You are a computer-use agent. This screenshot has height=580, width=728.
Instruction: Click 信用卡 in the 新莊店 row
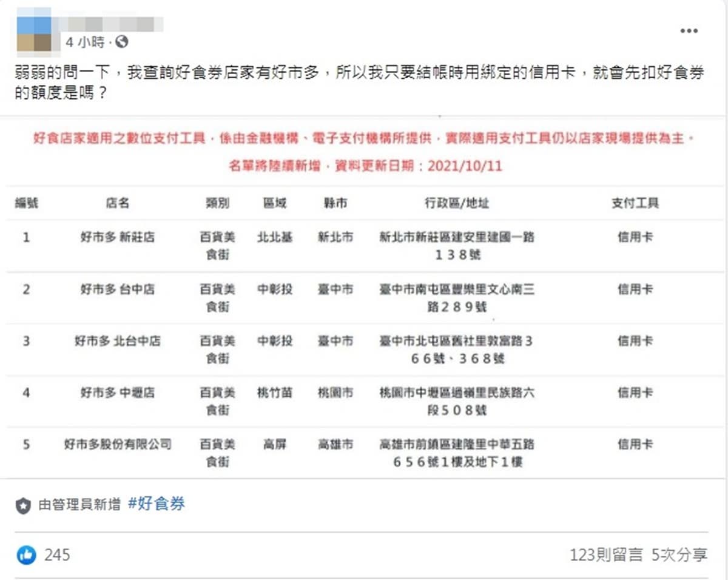coord(635,237)
